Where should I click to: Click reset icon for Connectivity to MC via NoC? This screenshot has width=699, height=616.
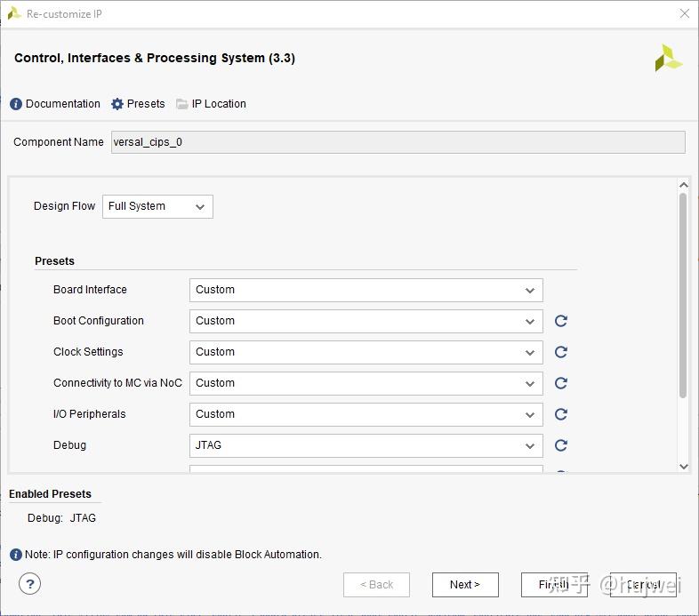[x=561, y=383]
